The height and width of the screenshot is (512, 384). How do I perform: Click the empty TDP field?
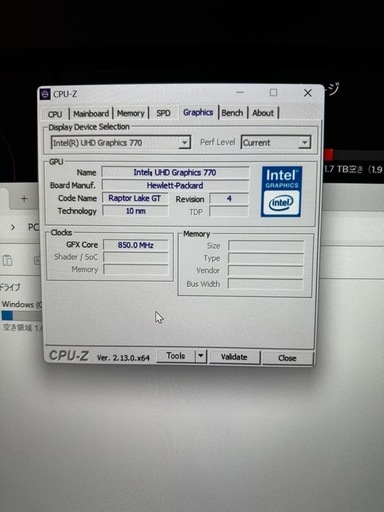pyautogui.click(x=229, y=212)
